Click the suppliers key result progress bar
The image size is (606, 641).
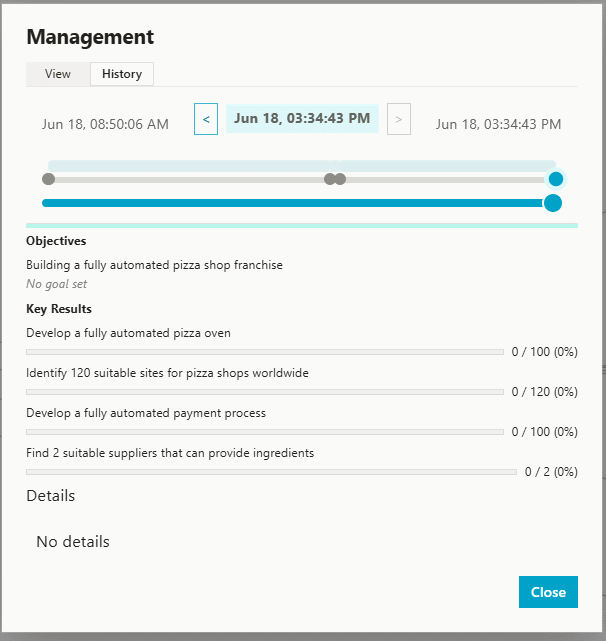tap(265, 472)
